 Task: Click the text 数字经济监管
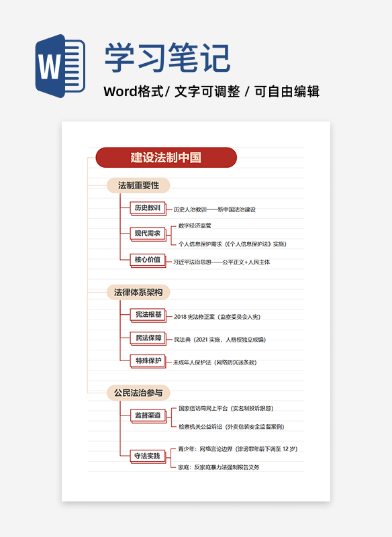tap(195, 226)
